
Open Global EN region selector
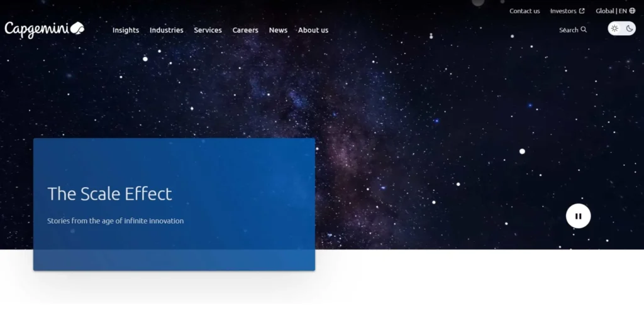click(615, 11)
